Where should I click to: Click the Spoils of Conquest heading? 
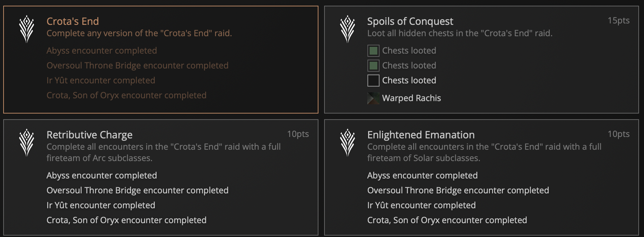click(410, 21)
